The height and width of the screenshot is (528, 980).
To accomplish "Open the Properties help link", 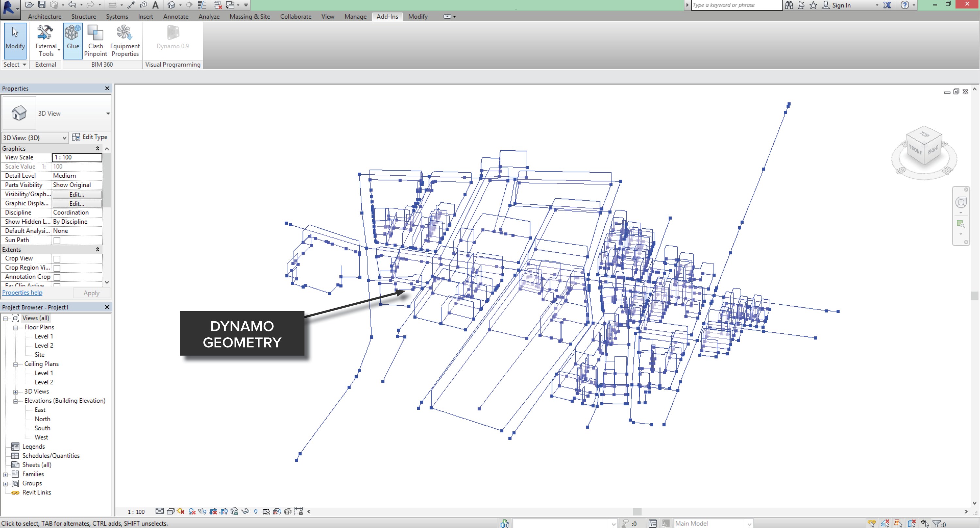I will (x=22, y=292).
